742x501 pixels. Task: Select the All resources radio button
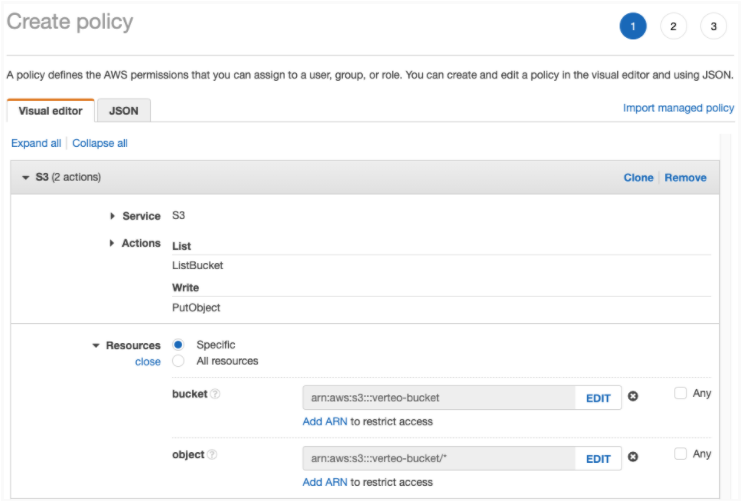[x=179, y=361]
